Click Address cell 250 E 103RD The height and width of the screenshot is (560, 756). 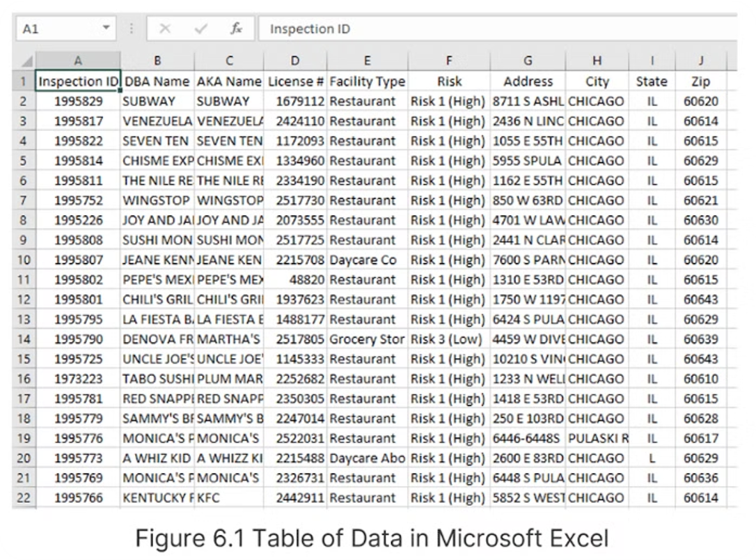click(528, 418)
